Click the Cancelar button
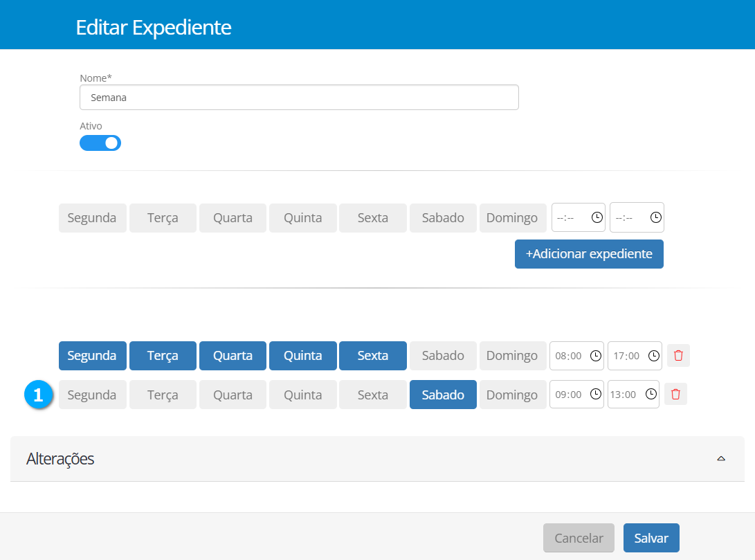This screenshot has height=560, width=755. click(x=579, y=537)
